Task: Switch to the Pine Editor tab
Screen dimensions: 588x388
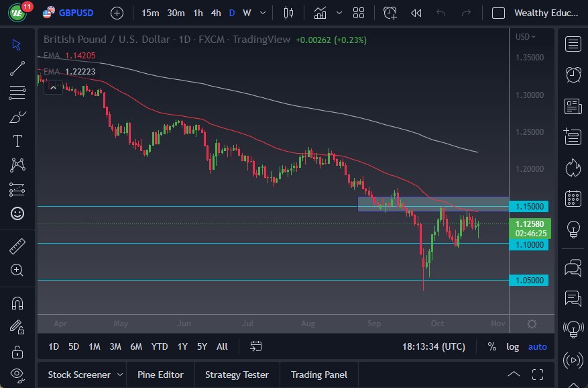Action: [x=160, y=375]
